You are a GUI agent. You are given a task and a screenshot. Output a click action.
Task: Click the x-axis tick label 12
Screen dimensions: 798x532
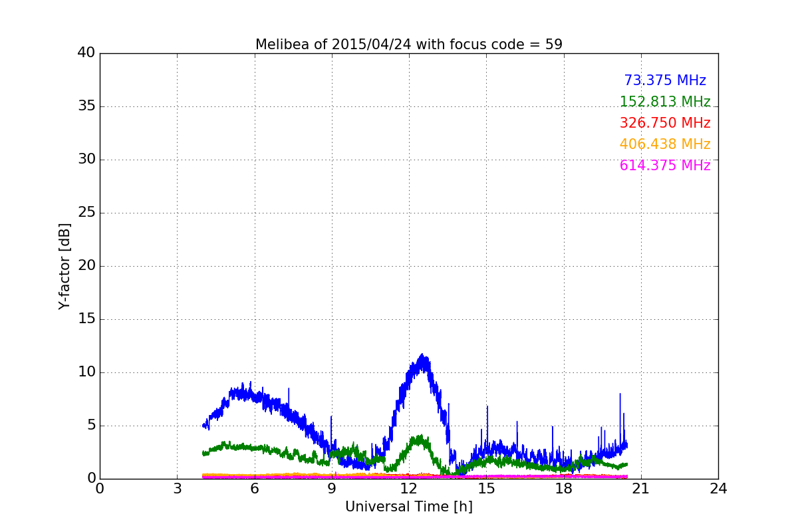click(x=409, y=488)
